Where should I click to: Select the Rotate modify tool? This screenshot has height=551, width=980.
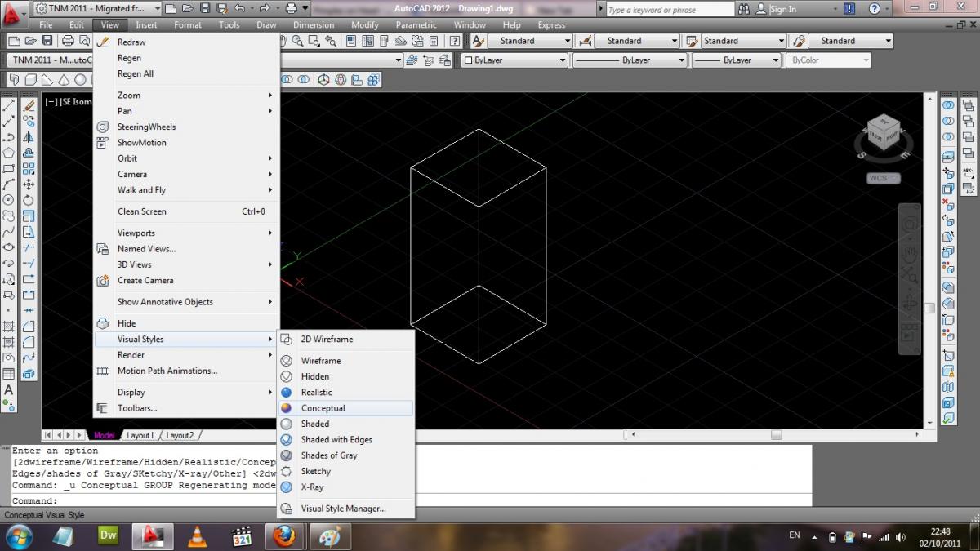(29, 200)
